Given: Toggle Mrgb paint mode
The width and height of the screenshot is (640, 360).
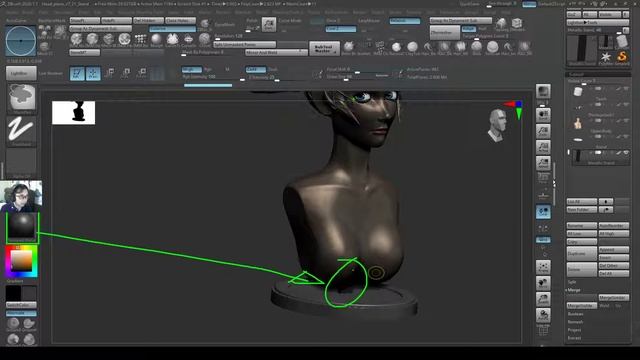Looking at the screenshot, I should click(x=191, y=69).
